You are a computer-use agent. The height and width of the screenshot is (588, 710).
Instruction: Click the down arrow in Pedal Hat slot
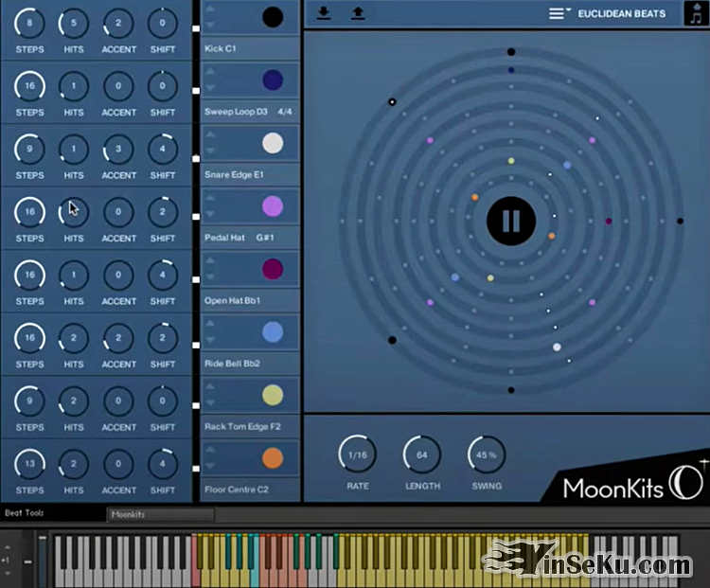[x=210, y=214]
